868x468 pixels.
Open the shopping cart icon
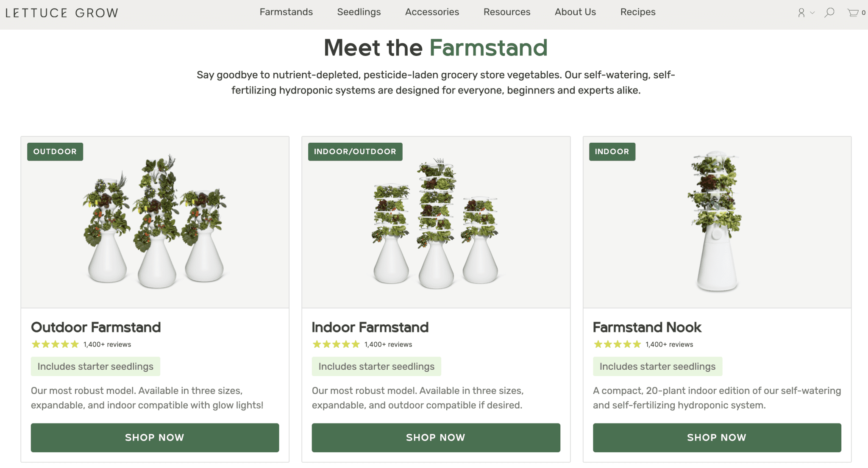tap(853, 13)
